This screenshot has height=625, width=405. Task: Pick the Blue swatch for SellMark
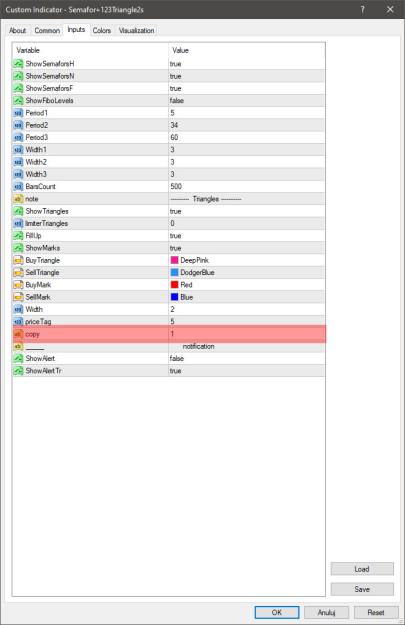[x=174, y=297]
